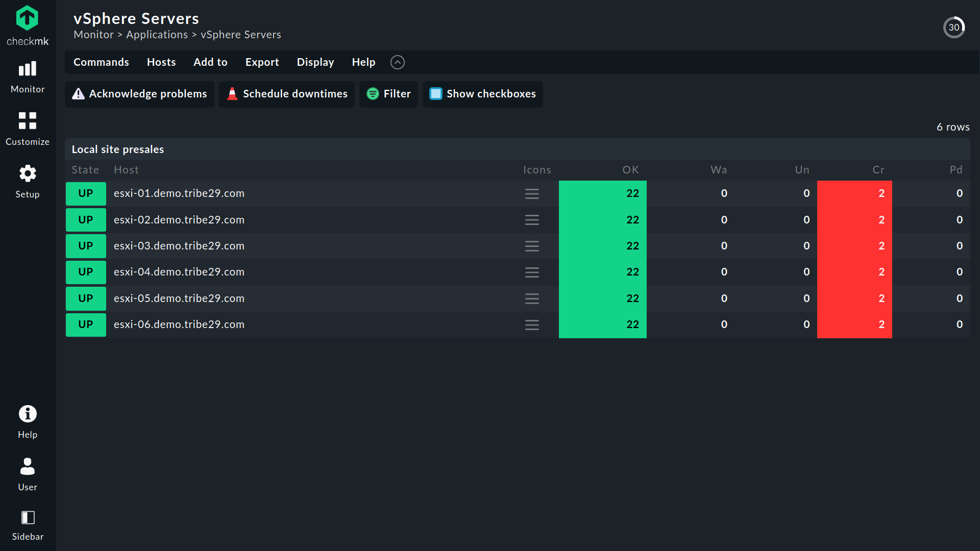Open host esxi-05.demo.tribe29.com
The width and height of the screenshot is (980, 551).
coord(179,298)
